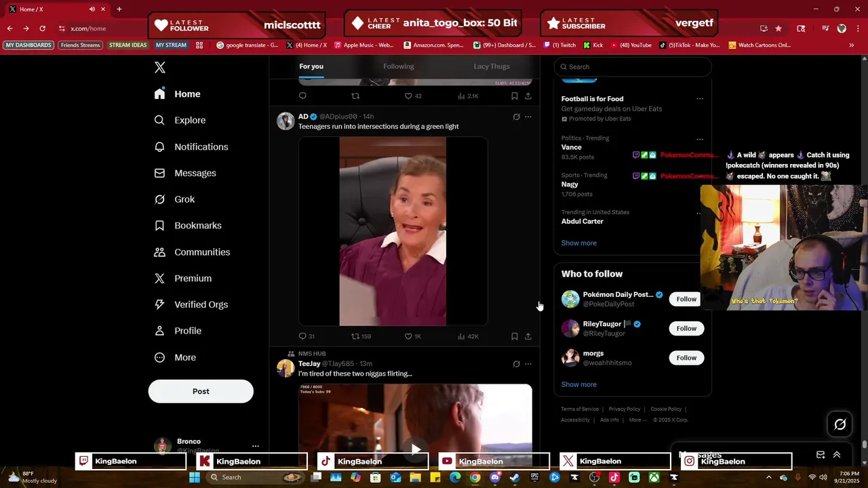The height and width of the screenshot is (488, 868).
Task: Open the Privacy Policy link
Action: point(625,409)
